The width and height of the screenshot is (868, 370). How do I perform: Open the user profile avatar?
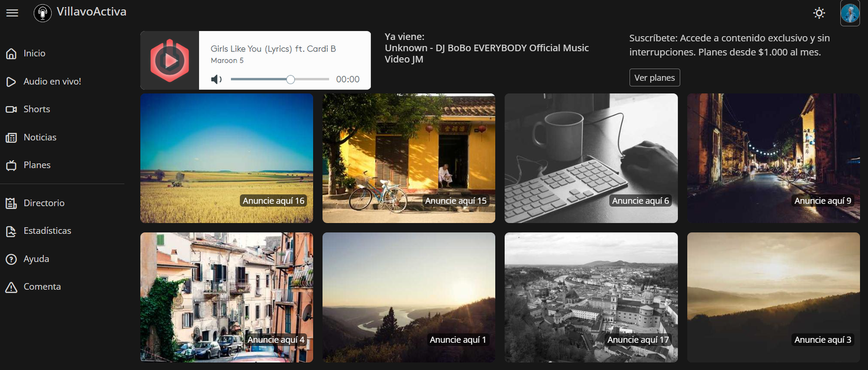click(850, 13)
